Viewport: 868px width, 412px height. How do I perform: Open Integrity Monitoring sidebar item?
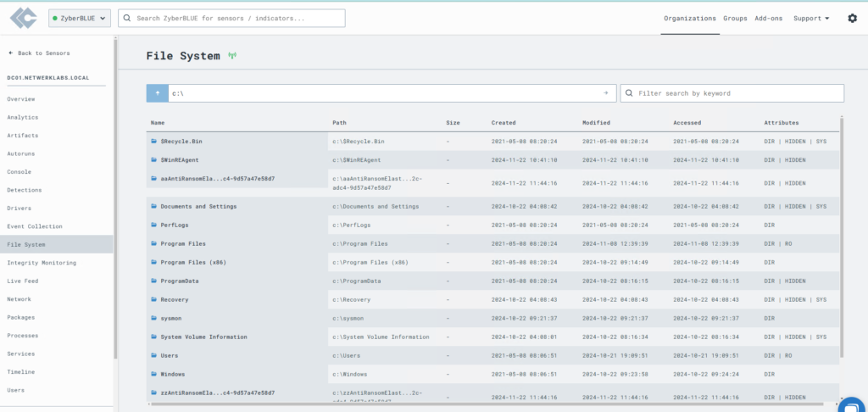click(x=42, y=263)
